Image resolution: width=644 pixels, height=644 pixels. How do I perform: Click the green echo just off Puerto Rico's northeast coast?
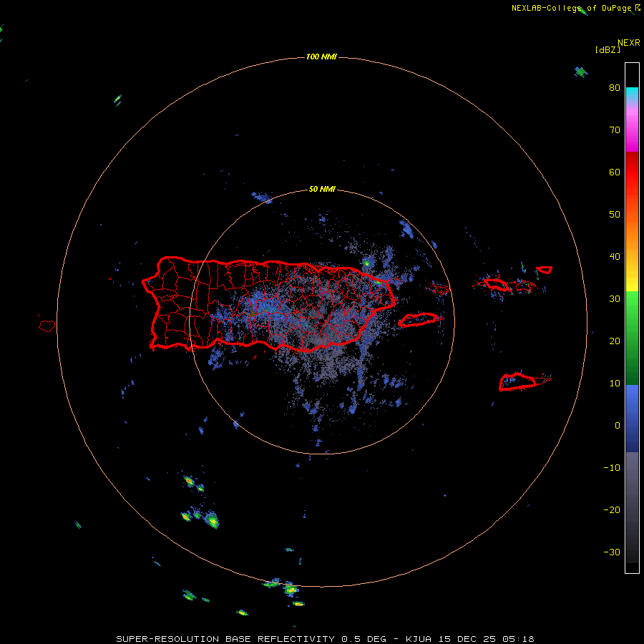pyautogui.click(x=366, y=263)
